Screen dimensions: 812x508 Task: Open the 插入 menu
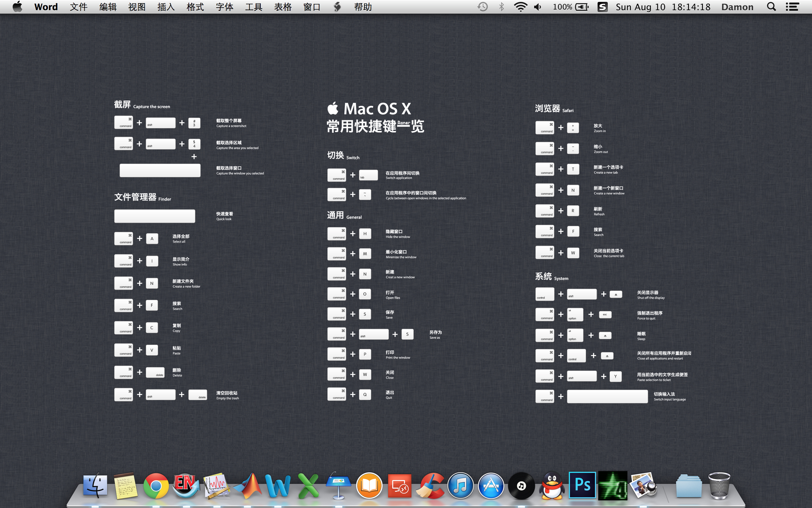pos(166,7)
